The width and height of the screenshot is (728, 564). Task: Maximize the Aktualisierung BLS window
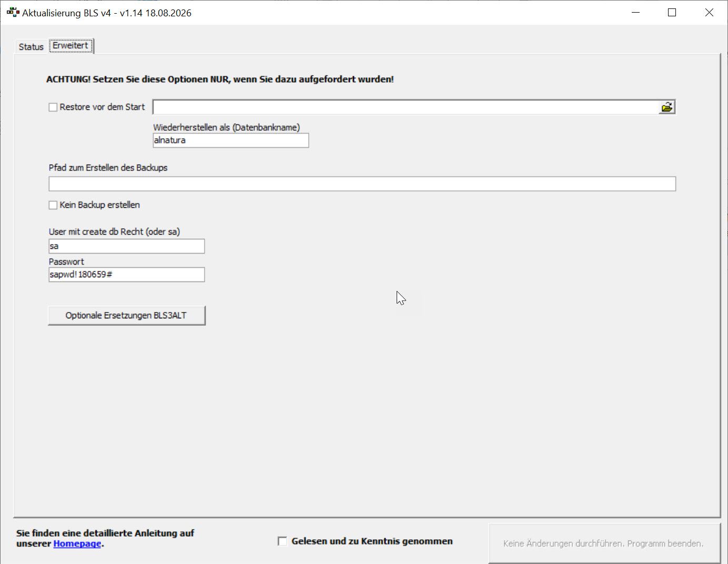tap(672, 13)
